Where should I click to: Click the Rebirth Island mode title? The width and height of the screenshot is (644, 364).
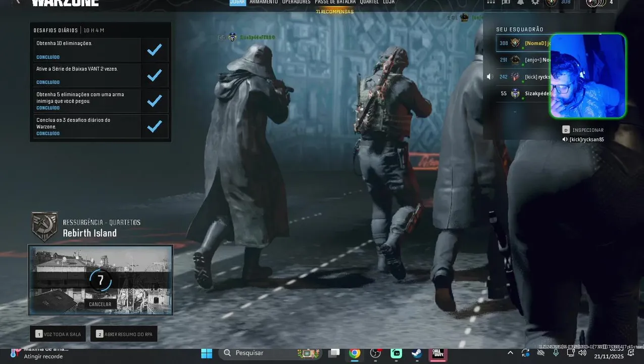point(89,233)
